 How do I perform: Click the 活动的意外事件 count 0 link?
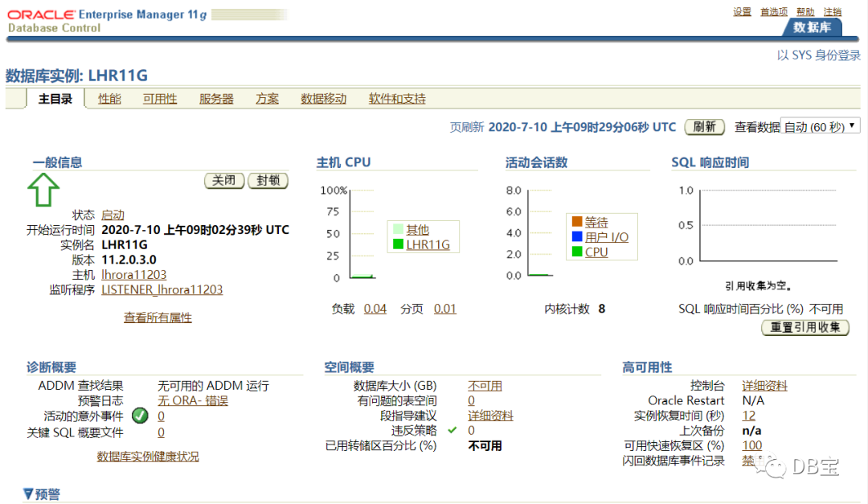tap(161, 416)
